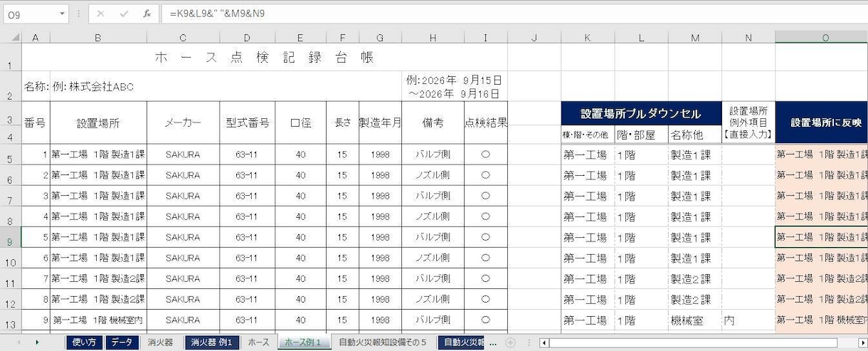Select 機械室 cell in row 13 column M
Viewport: 868px width, 351px height.
pos(694,320)
